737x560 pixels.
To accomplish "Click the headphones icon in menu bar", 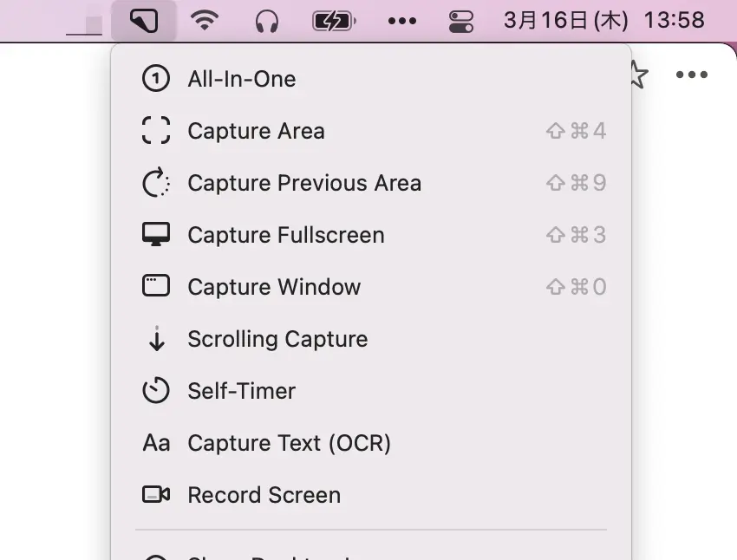I will click(x=266, y=22).
